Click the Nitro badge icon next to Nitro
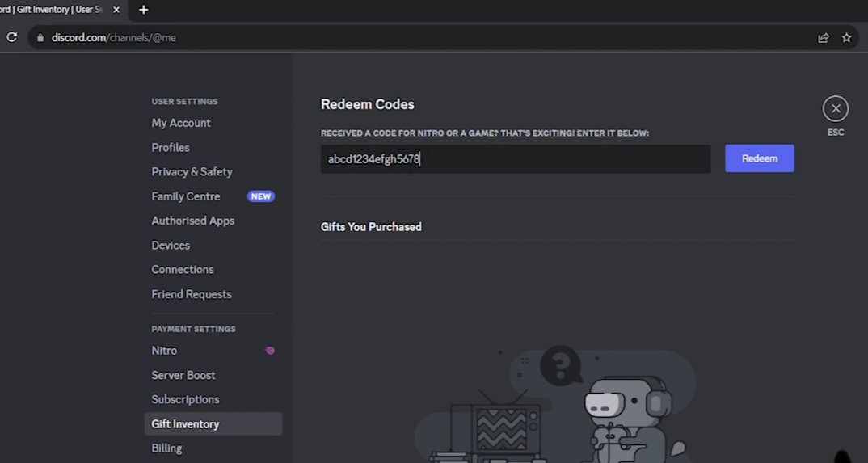868x463 pixels. [270, 350]
